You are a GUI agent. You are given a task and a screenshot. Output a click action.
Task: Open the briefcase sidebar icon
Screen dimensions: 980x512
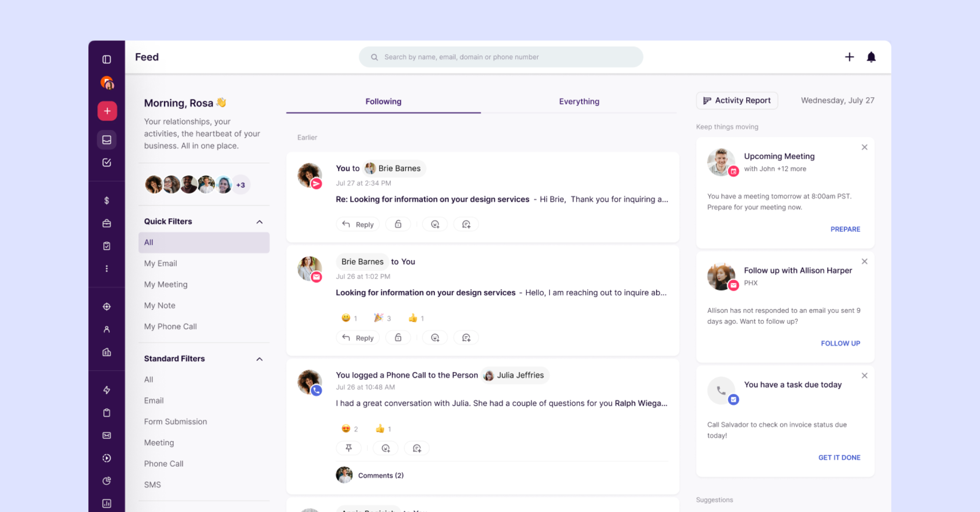[x=107, y=223]
